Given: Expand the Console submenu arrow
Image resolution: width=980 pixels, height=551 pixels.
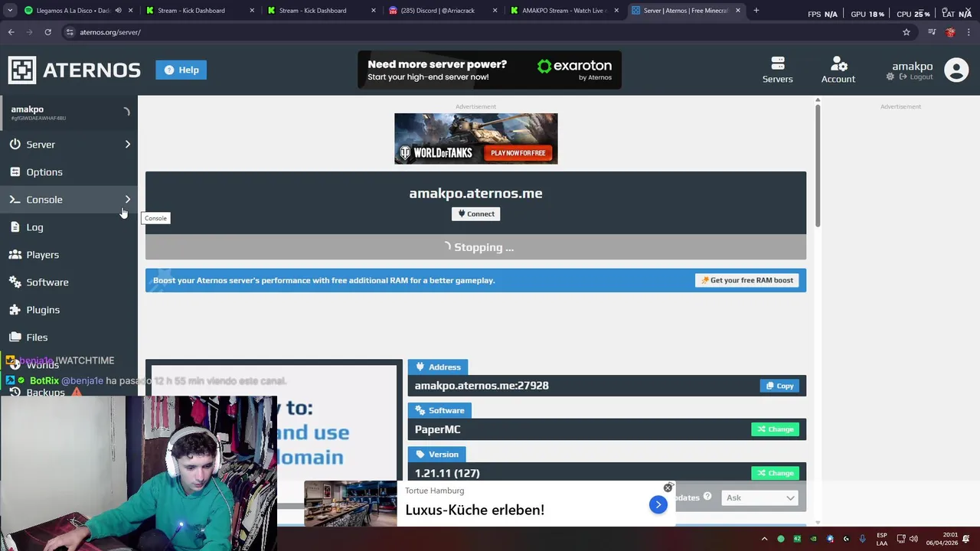Looking at the screenshot, I should [128, 200].
